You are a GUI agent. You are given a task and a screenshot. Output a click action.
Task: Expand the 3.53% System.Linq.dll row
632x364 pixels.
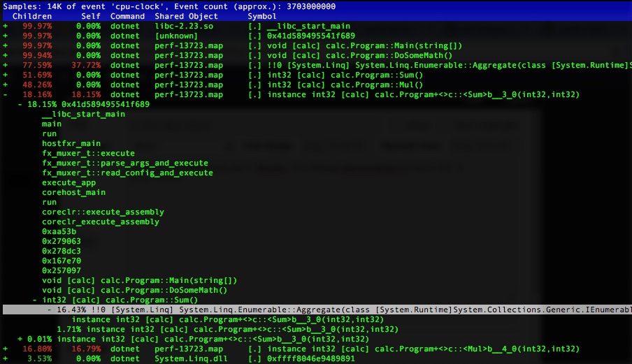pyautogui.click(x=5, y=358)
